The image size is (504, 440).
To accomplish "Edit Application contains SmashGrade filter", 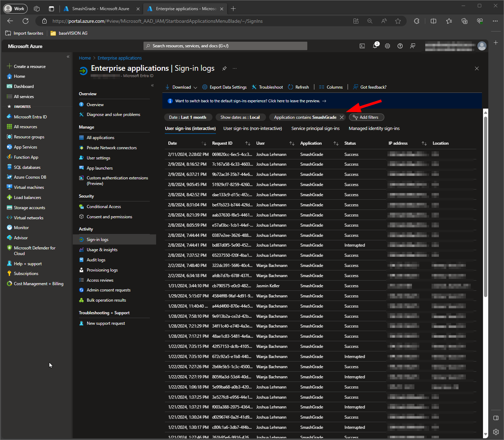I will coord(305,117).
